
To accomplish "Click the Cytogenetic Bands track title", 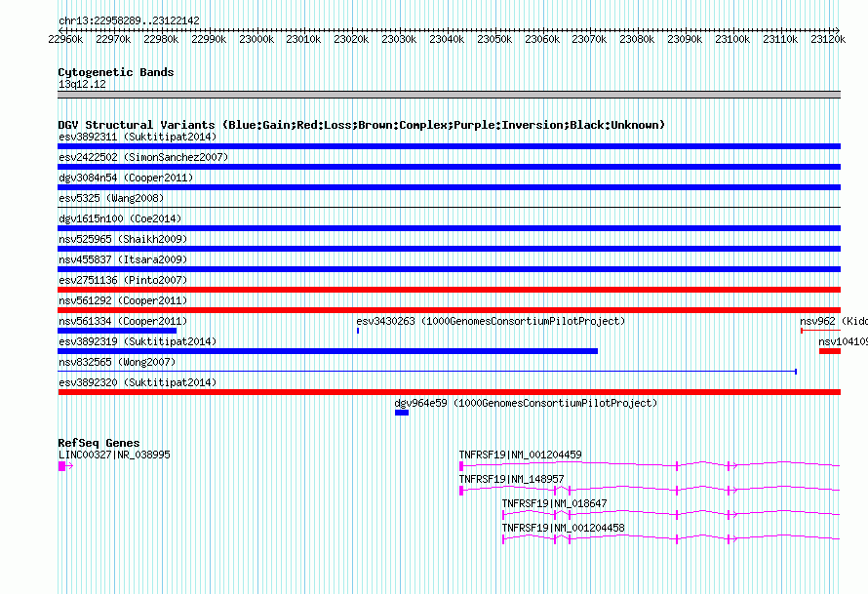I will coord(116,72).
